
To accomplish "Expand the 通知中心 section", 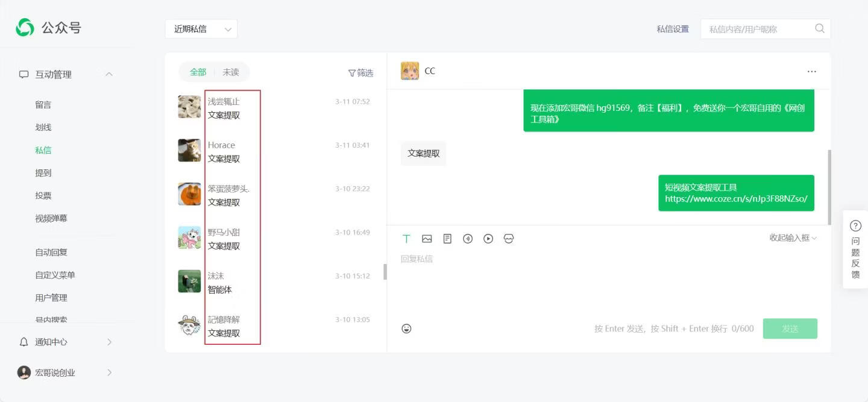I will [x=109, y=342].
